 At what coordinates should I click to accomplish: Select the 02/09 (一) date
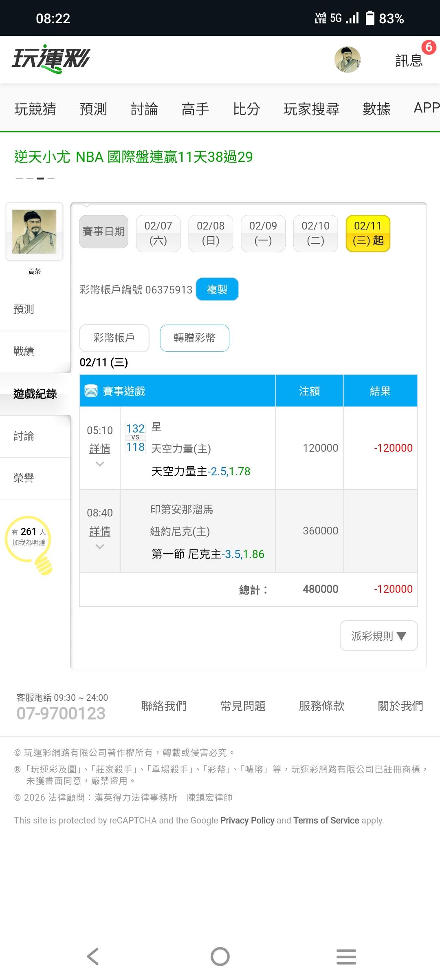coord(263,233)
